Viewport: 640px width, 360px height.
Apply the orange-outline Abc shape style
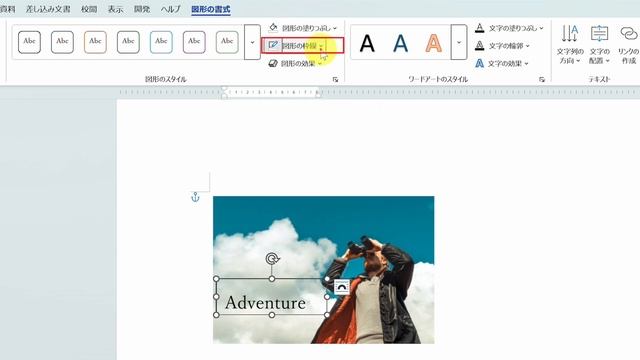tap(95, 42)
